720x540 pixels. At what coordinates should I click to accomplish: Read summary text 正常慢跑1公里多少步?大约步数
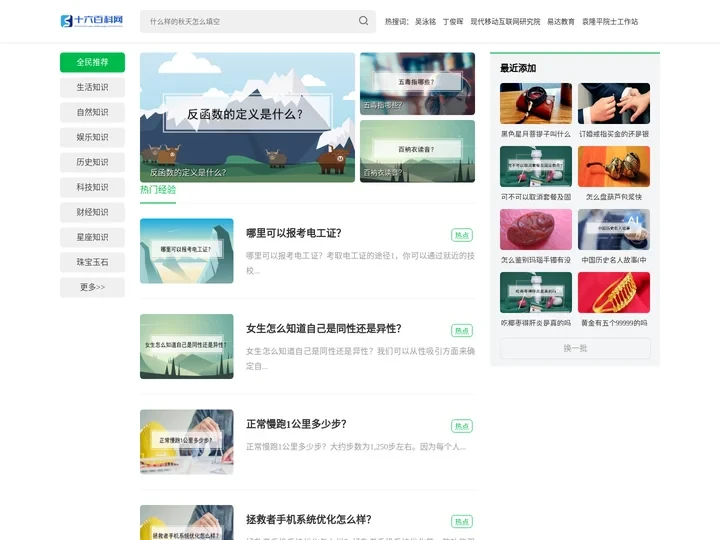[x=356, y=447]
